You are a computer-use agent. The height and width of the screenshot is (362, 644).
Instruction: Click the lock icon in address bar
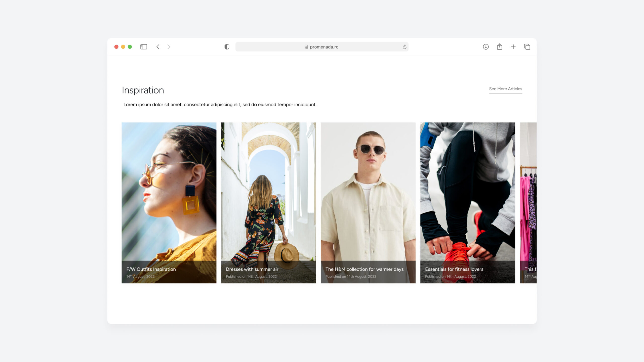tap(307, 47)
